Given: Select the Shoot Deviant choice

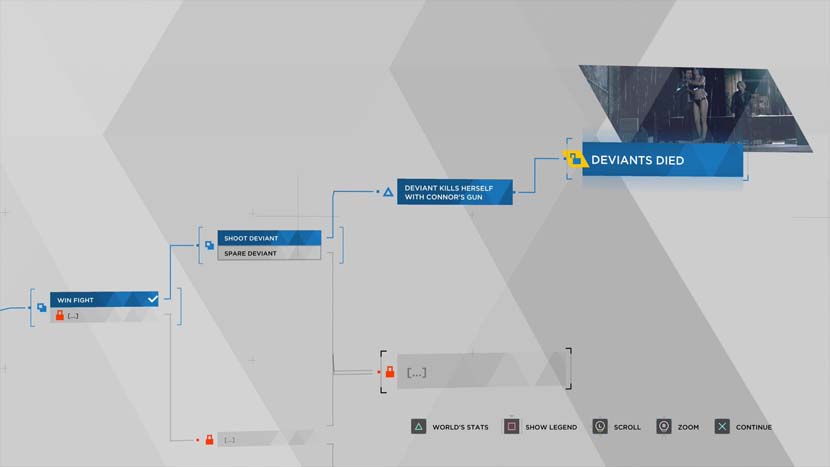Looking at the screenshot, I should (x=270, y=238).
